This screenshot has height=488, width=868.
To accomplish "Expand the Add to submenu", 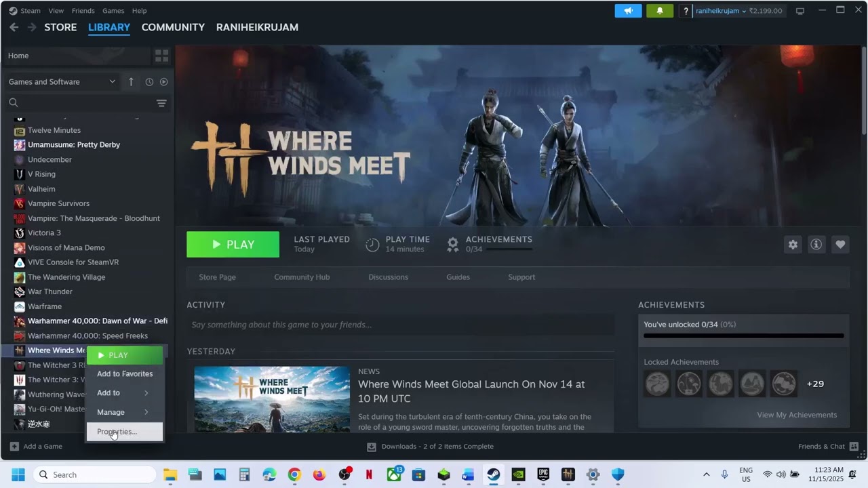I will point(125,393).
